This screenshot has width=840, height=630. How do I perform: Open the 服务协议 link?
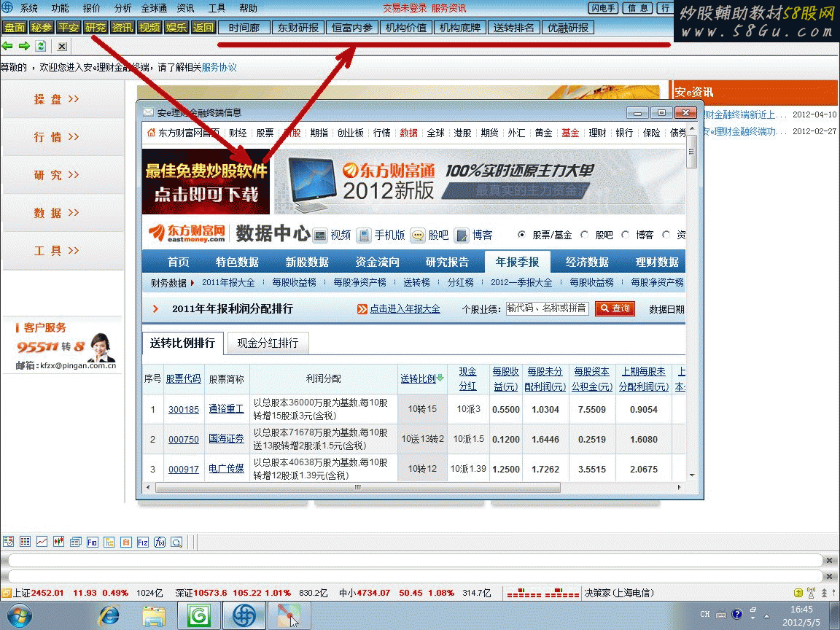pyautogui.click(x=219, y=68)
